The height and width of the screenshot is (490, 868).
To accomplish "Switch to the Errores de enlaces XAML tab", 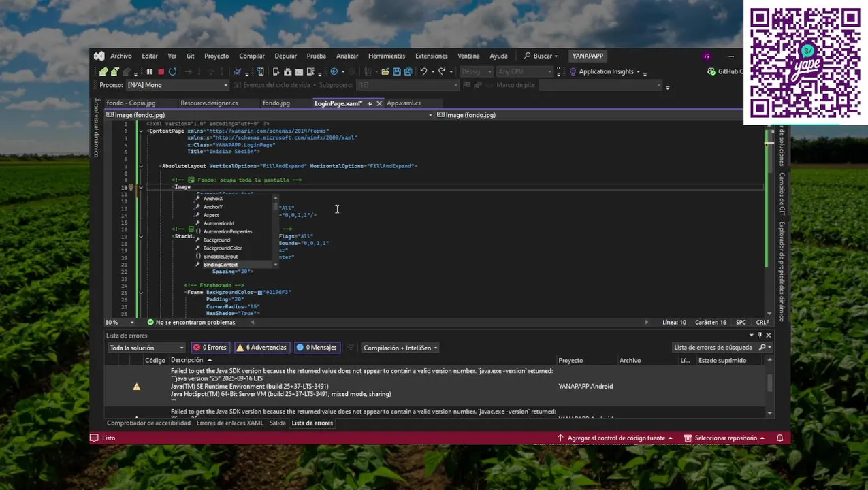I will point(229,423).
